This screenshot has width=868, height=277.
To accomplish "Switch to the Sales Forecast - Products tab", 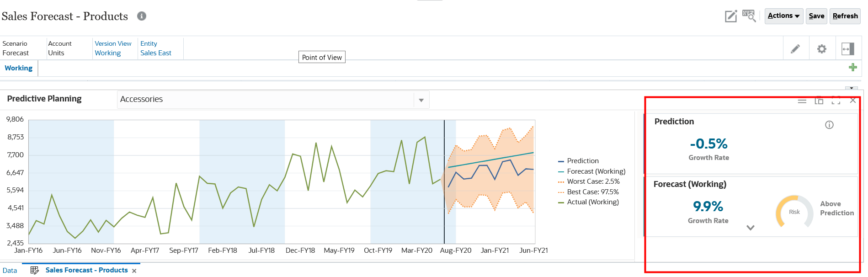I will coord(86,270).
